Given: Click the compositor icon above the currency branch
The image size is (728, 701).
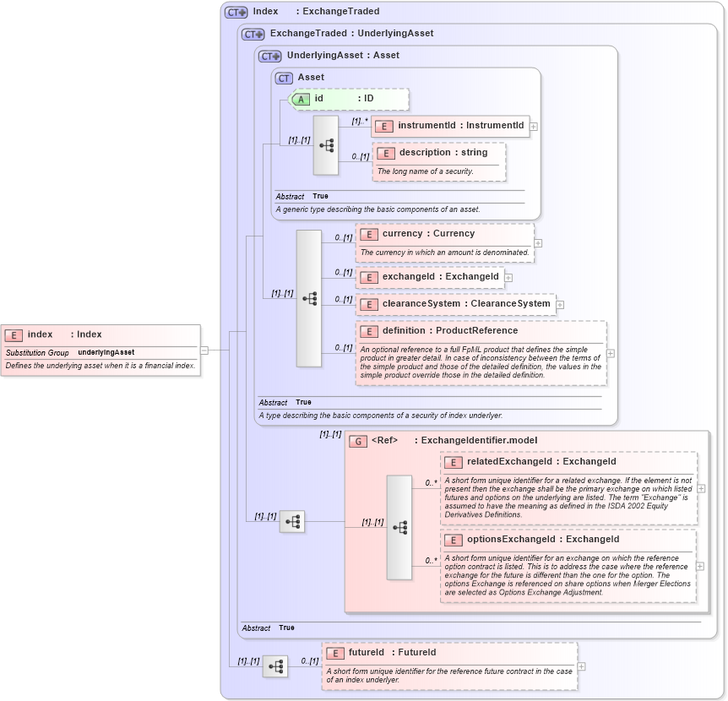Looking at the screenshot, I should click(x=308, y=298).
